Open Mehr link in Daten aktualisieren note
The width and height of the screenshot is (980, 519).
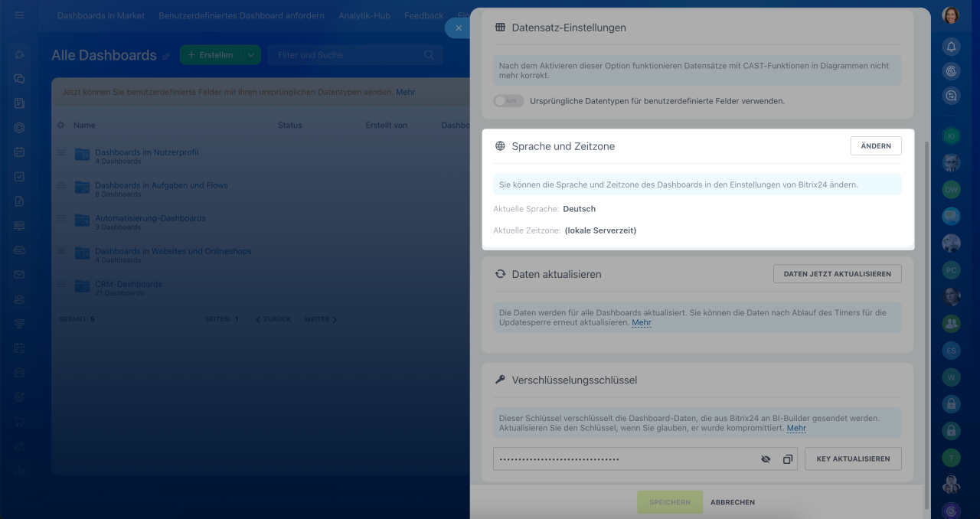tap(642, 323)
